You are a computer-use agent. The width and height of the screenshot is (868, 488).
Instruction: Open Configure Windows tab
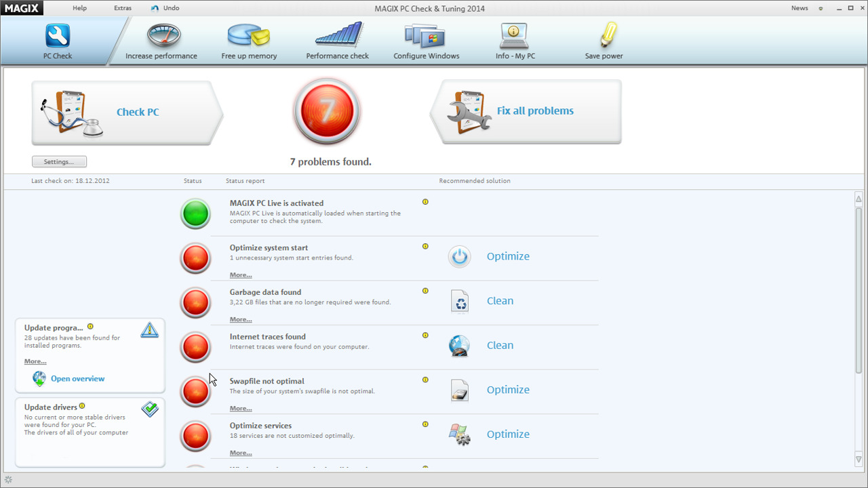426,42
